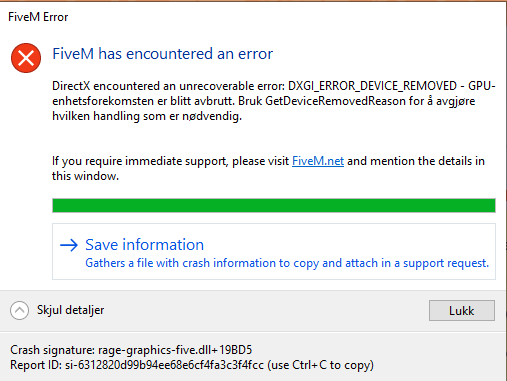507x381 pixels.
Task: Click the FiveM Error window title
Action: 38,17
